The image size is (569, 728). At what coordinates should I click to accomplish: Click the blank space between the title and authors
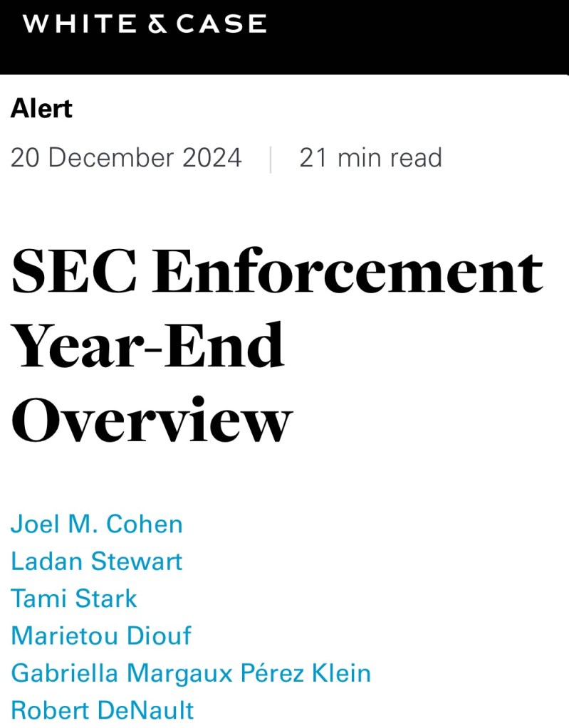(285, 477)
